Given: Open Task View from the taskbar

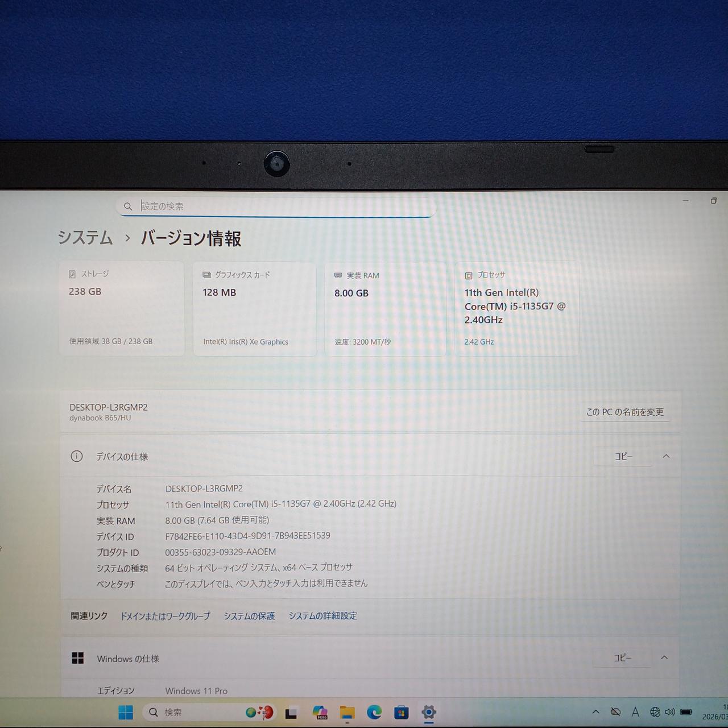Looking at the screenshot, I should tap(291, 713).
